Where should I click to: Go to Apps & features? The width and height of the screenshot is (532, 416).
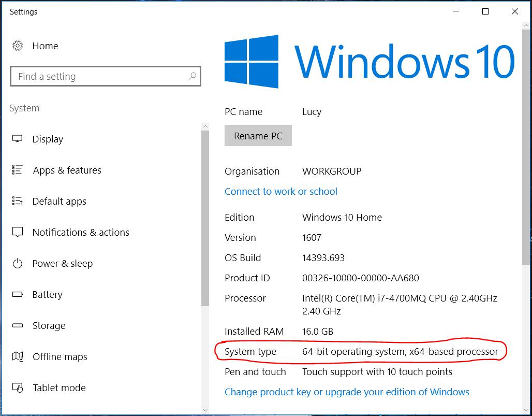[x=67, y=170]
